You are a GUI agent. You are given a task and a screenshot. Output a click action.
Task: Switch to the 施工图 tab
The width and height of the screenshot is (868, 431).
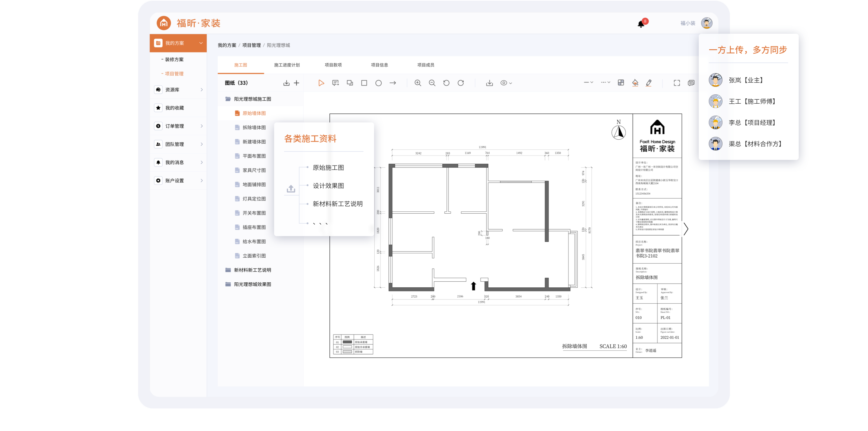pos(241,65)
